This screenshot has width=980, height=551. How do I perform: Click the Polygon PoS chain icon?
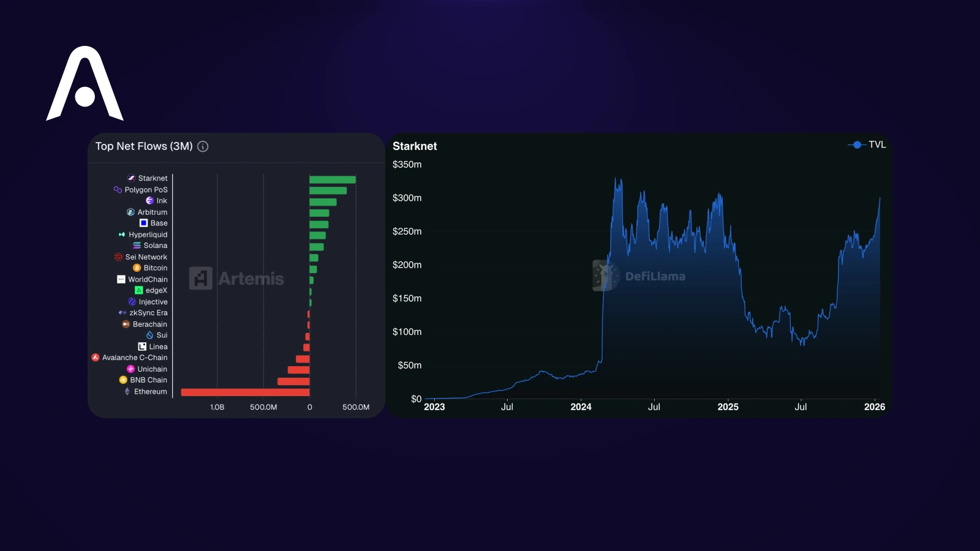pos(118,190)
